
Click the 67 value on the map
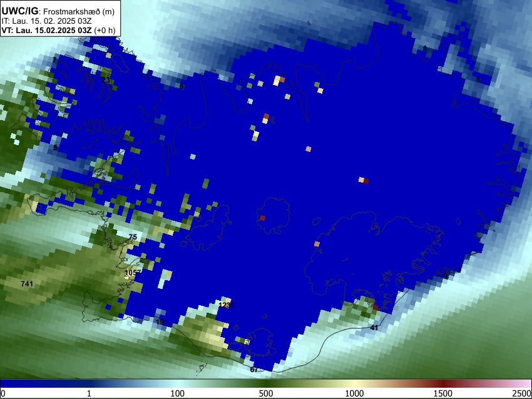point(253,370)
